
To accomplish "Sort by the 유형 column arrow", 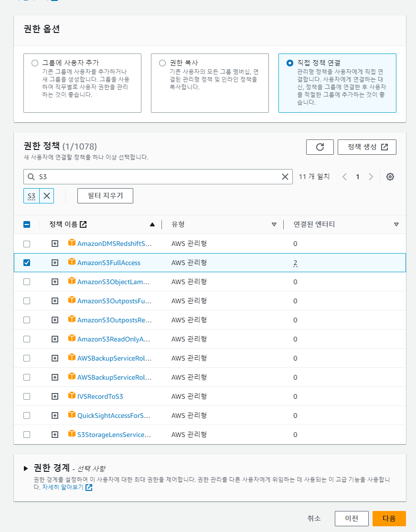I will 274,224.
